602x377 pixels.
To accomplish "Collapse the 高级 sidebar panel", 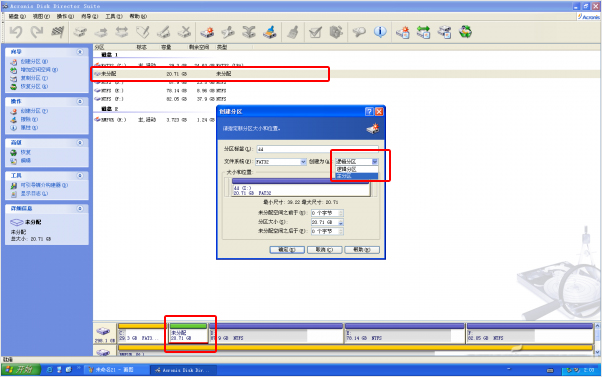I will point(80,142).
